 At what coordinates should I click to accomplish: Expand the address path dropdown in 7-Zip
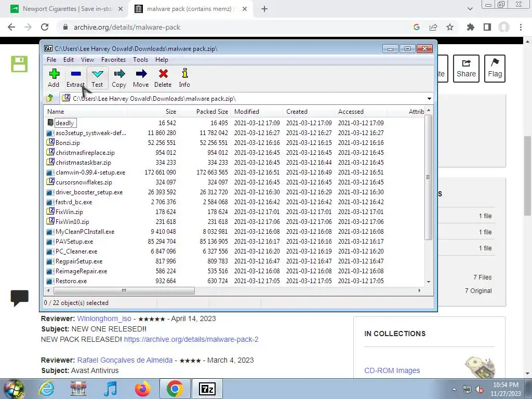point(429,98)
